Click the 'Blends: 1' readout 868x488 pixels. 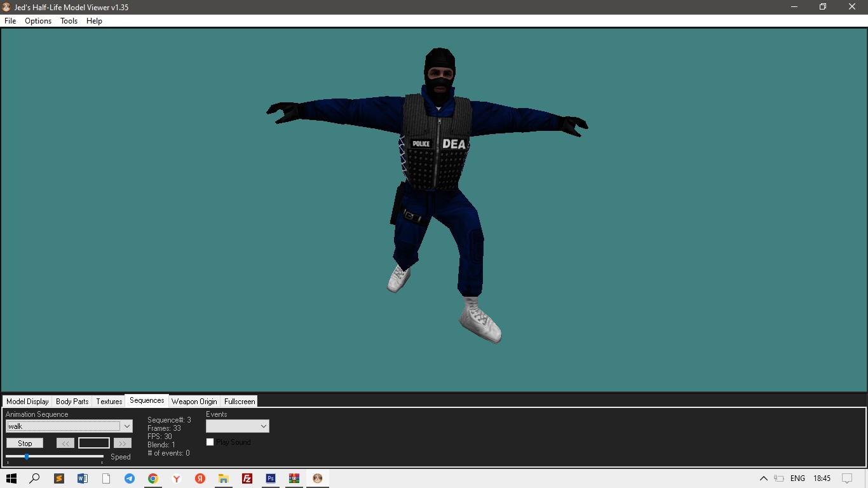(161, 445)
